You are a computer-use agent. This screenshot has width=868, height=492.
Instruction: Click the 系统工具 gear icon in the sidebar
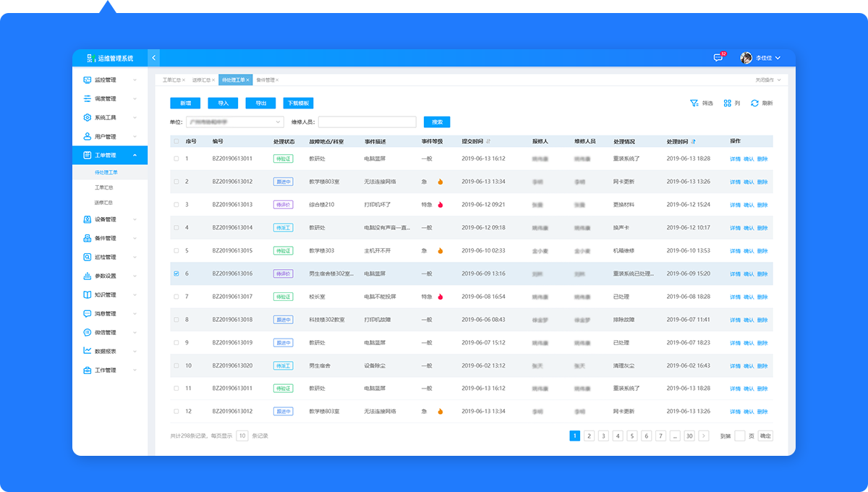(x=88, y=117)
